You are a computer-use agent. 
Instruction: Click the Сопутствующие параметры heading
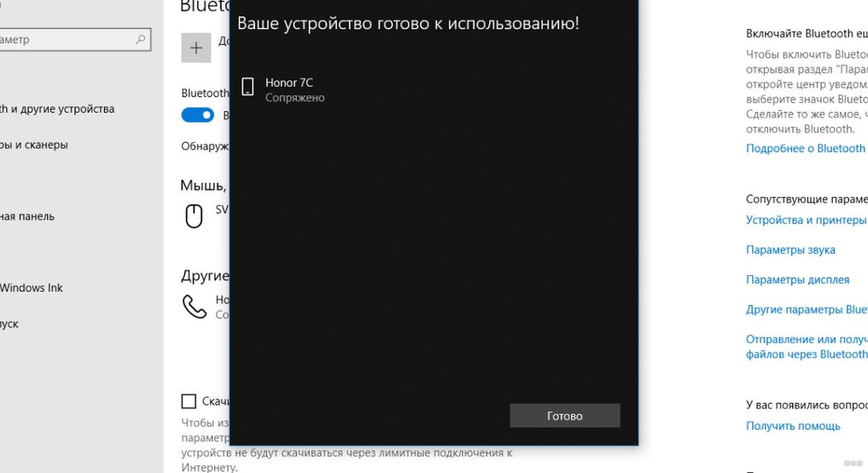click(x=807, y=199)
